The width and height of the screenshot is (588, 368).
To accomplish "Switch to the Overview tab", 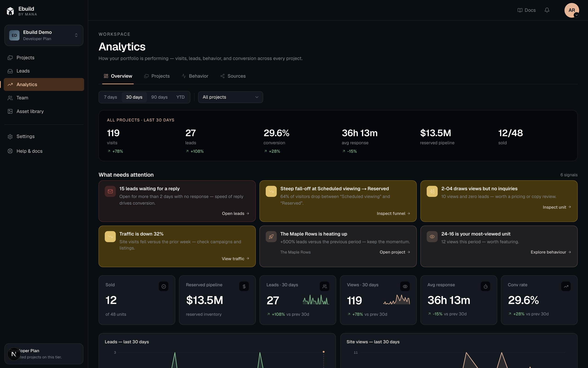I will (x=118, y=76).
